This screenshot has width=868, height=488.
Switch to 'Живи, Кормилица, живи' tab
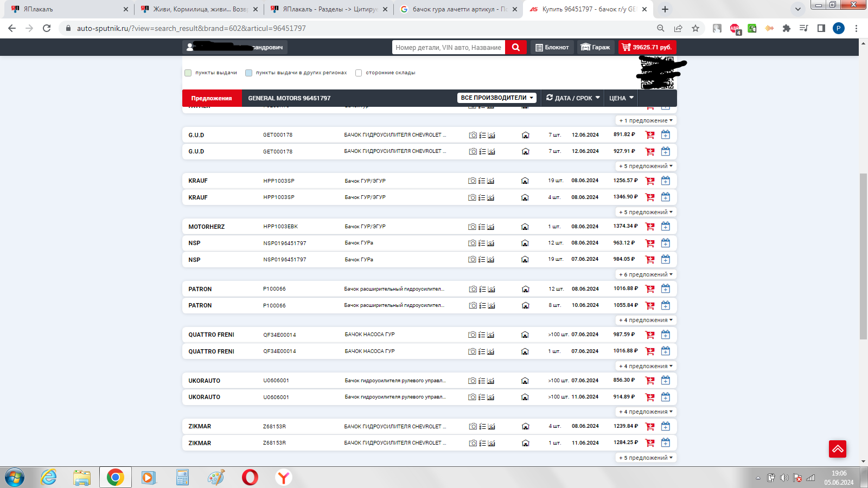[x=199, y=9]
